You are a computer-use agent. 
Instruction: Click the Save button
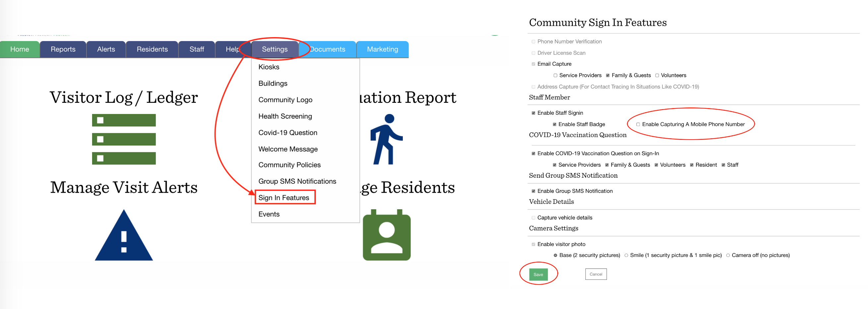[539, 274]
